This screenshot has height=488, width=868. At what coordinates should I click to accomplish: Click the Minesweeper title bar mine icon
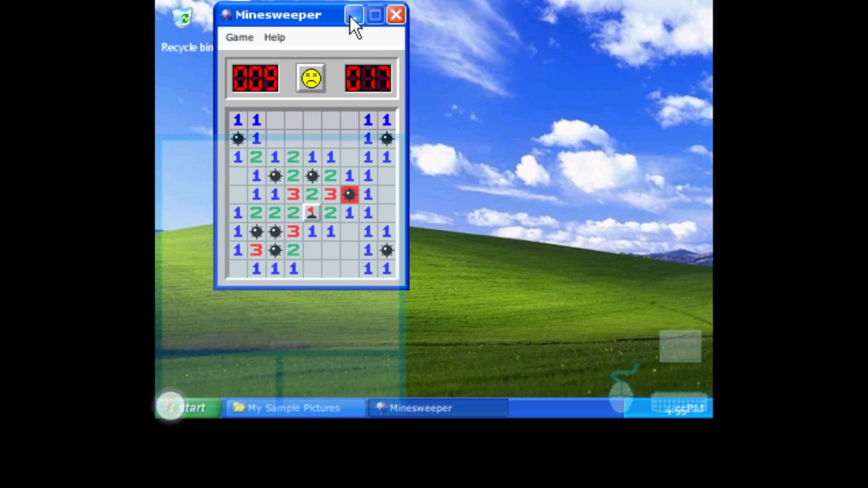tap(226, 15)
